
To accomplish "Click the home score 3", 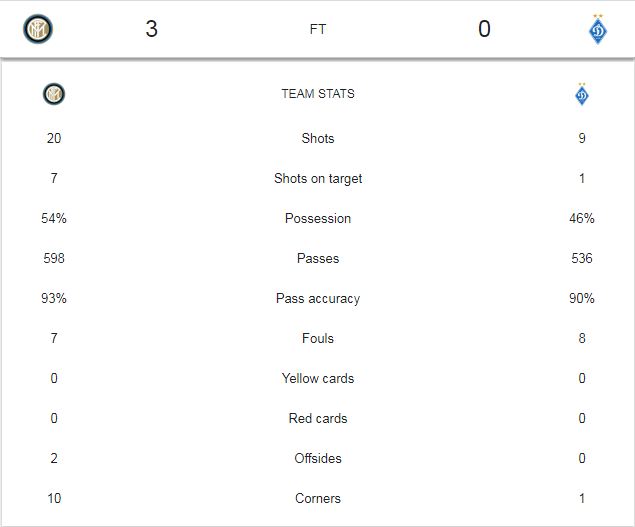I will pyautogui.click(x=151, y=29).
